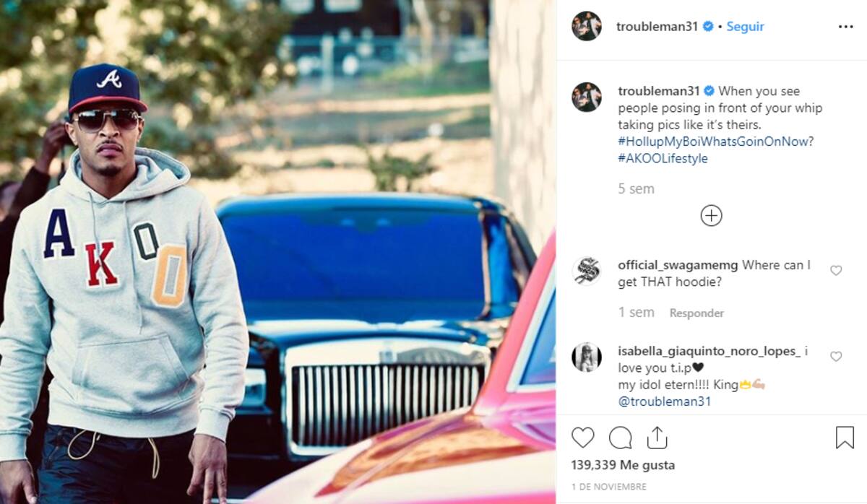Screen dimensions: 867x504
Task: Save the post with the bookmark icon
Action: (x=845, y=438)
